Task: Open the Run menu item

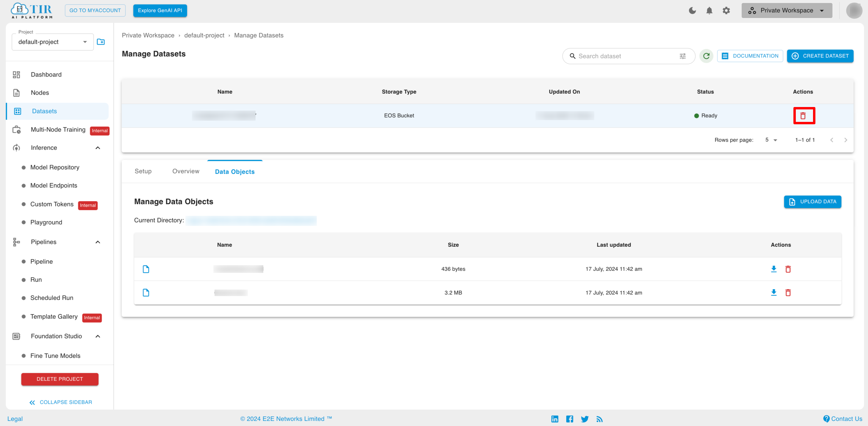Action: (36, 280)
